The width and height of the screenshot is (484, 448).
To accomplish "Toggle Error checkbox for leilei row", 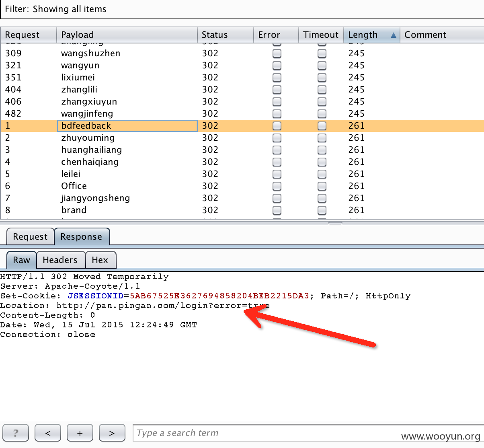I will click(x=277, y=174).
